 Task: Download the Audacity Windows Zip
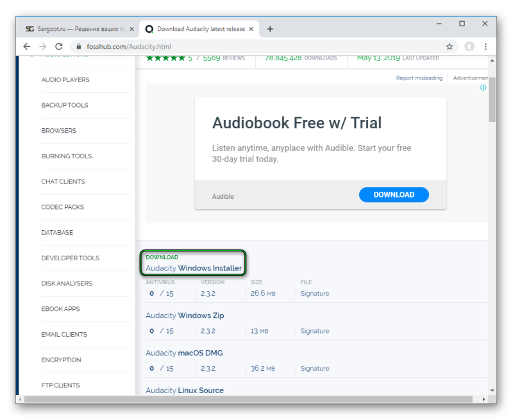[x=185, y=315]
